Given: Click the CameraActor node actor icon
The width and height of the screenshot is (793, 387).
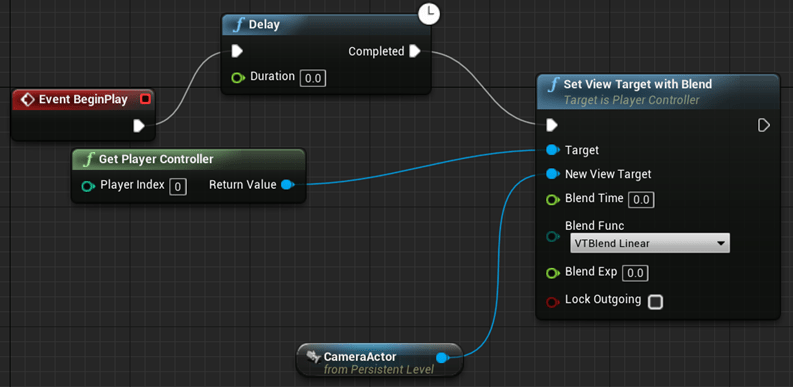Looking at the screenshot, I should click(314, 357).
